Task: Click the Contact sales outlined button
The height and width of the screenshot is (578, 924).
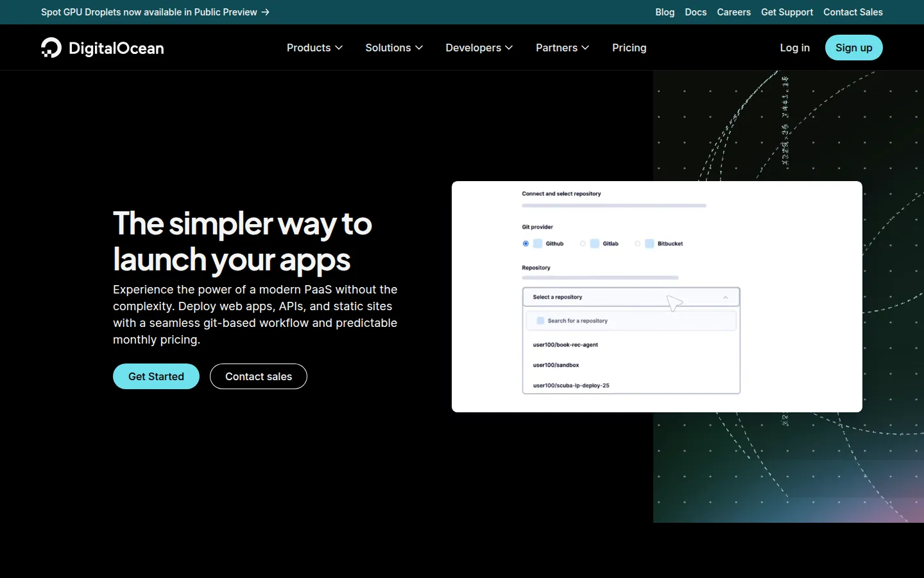Action: click(x=259, y=376)
